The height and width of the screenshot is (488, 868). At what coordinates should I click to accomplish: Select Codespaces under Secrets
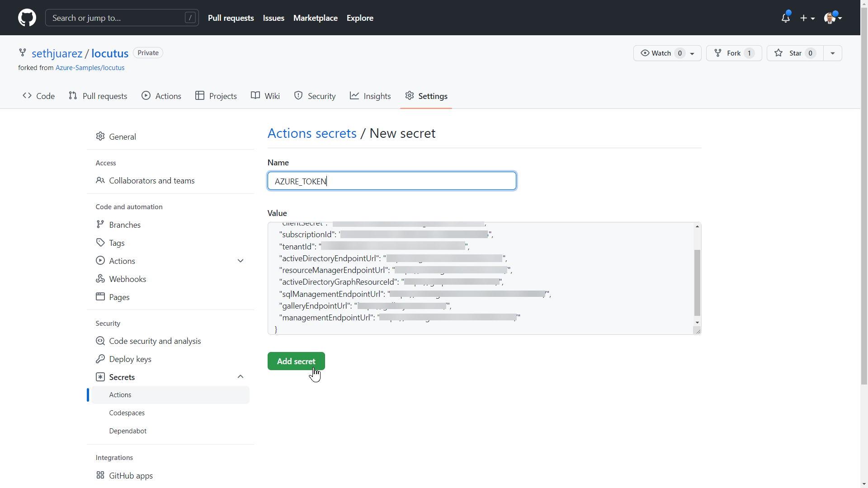170,413
